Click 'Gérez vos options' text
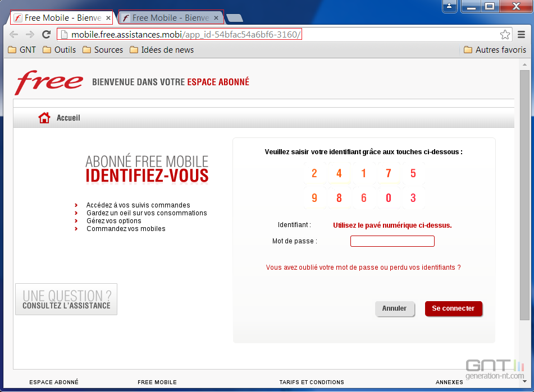This screenshot has height=392, width=534. click(114, 221)
